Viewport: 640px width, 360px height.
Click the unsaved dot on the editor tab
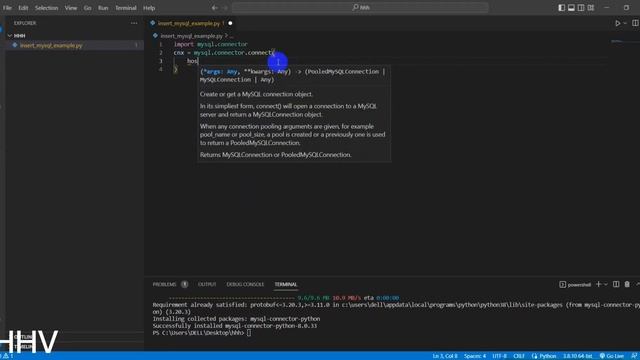point(230,23)
